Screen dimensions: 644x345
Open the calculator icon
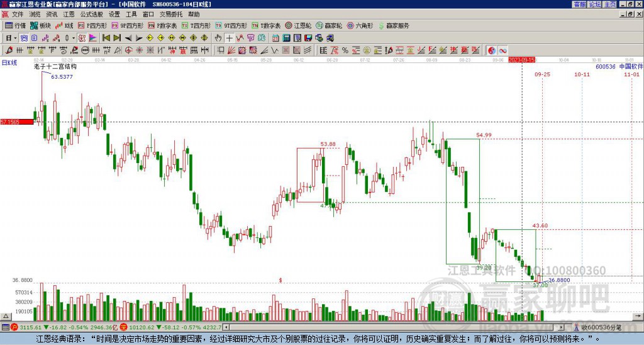coord(286,38)
